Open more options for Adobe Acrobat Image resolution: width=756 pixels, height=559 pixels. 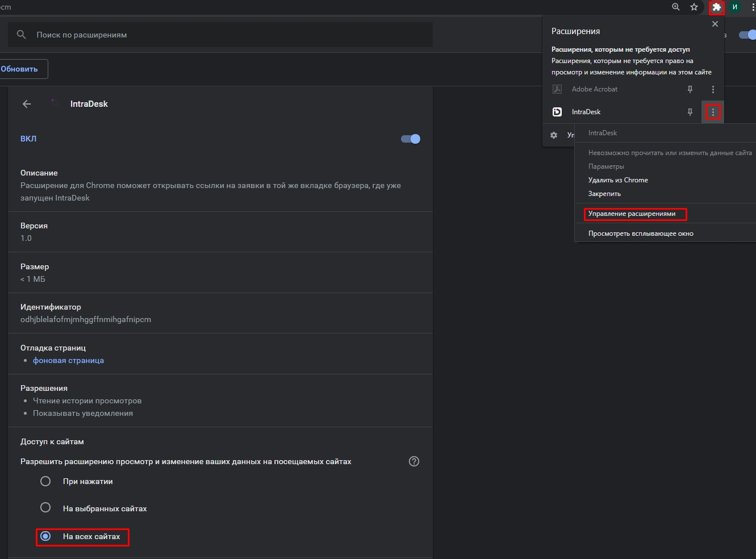coord(713,89)
